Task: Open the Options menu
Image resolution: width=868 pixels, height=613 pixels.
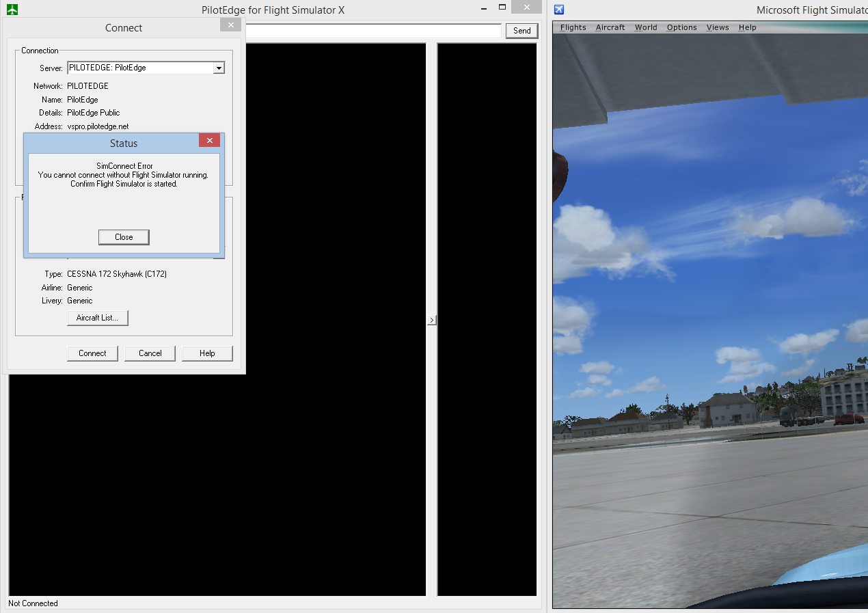Action: point(681,27)
